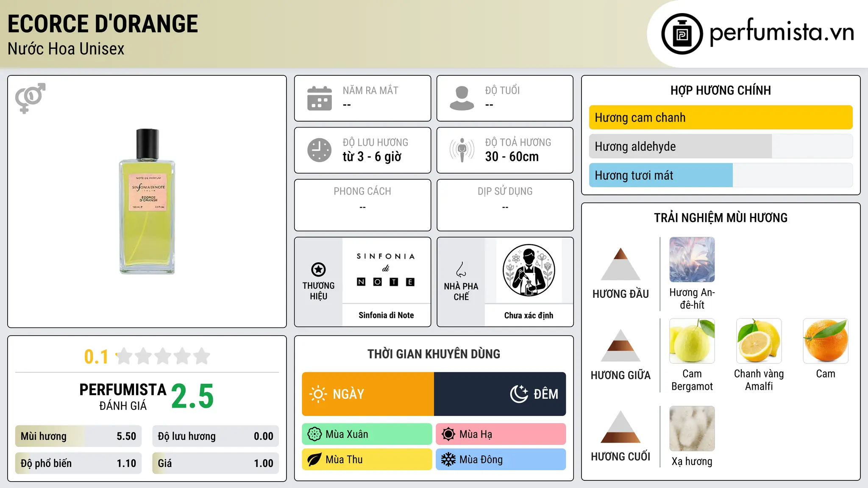Open the Chanh vàng Amalfi lemon thumbnail

coord(759,341)
